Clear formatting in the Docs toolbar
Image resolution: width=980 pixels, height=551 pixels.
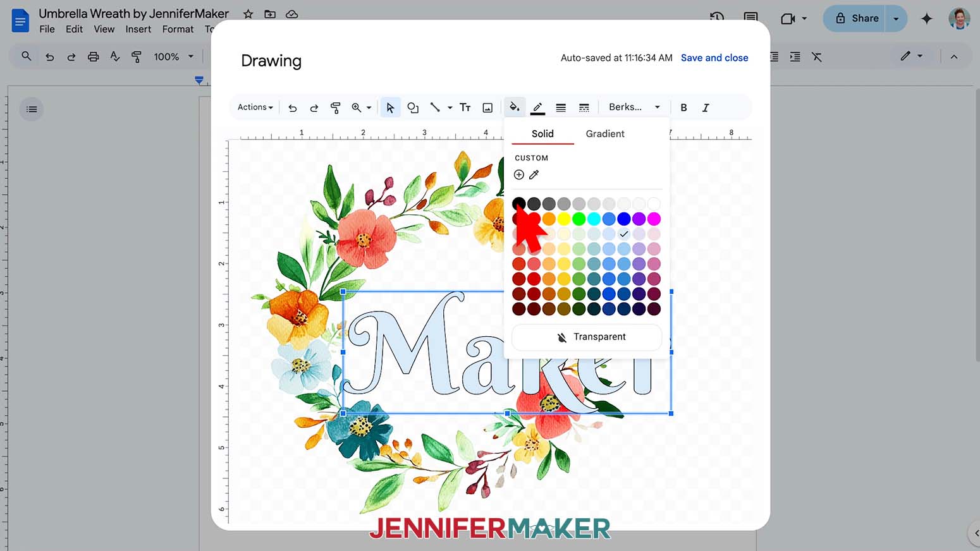pyautogui.click(x=817, y=57)
